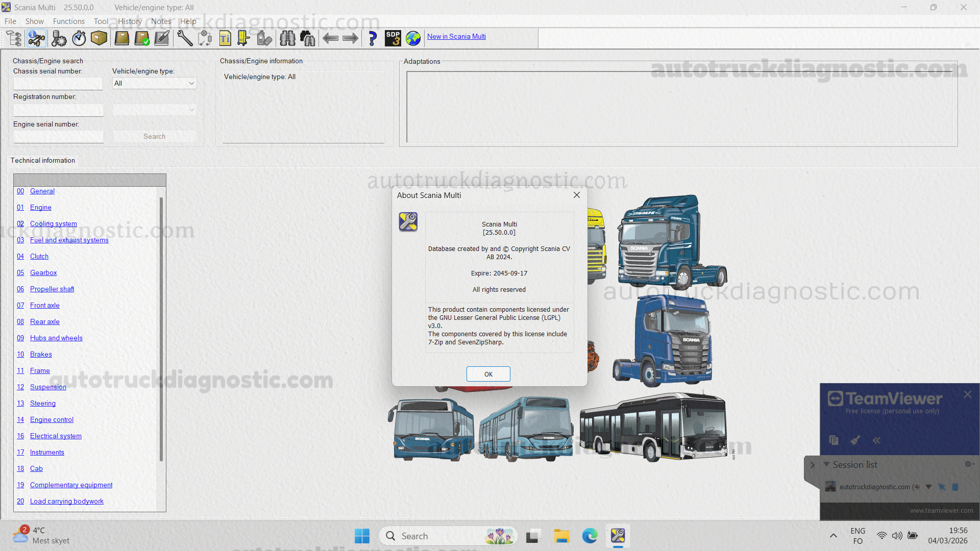
Task: Open the empty dropdown beside Registration number
Action: [154, 110]
